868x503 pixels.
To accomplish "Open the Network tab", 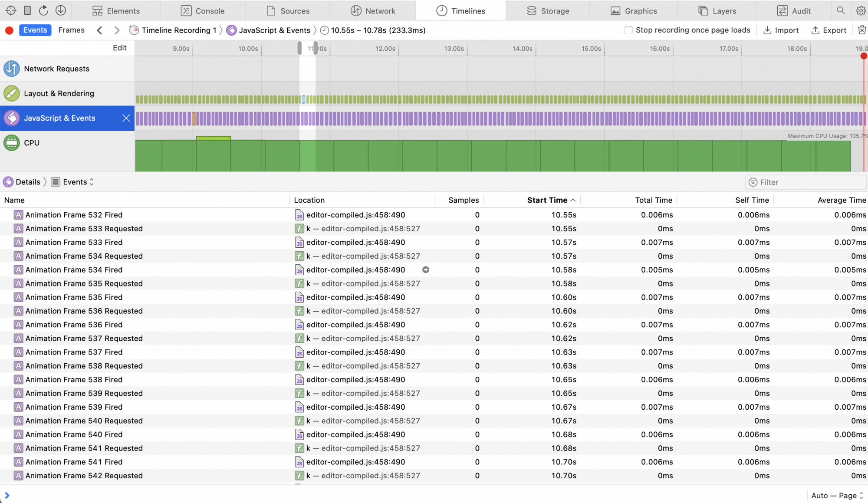I will click(373, 10).
